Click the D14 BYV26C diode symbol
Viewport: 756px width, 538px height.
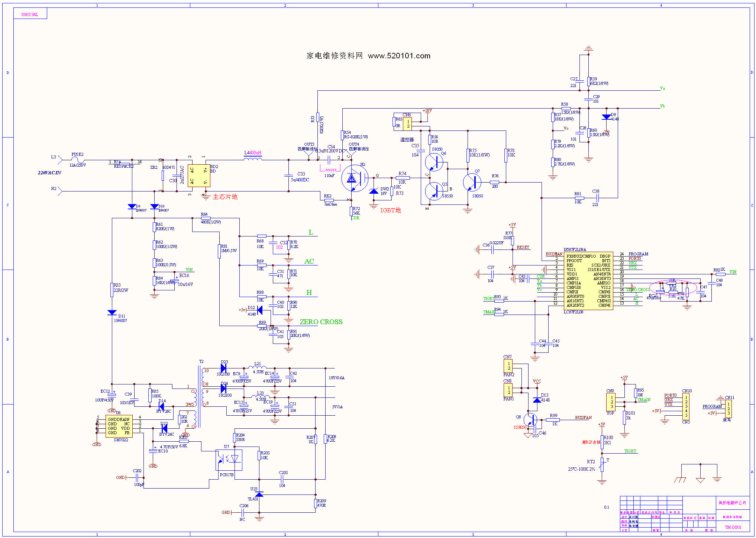coord(161,406)
